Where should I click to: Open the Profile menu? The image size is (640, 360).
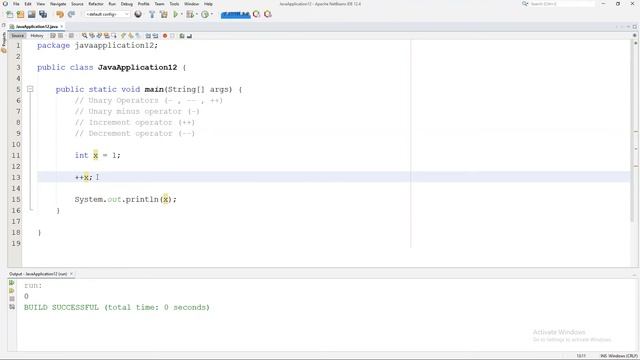pos(143,4)
